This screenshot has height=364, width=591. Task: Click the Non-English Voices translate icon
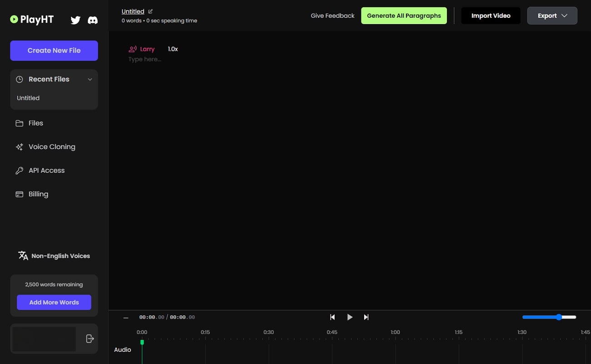click(x=23, y=255)
